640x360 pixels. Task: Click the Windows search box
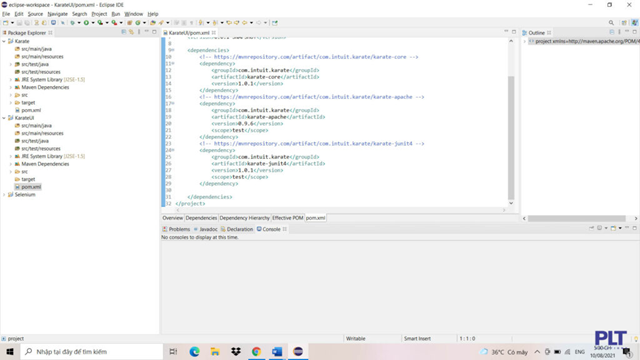coord(92,351)
